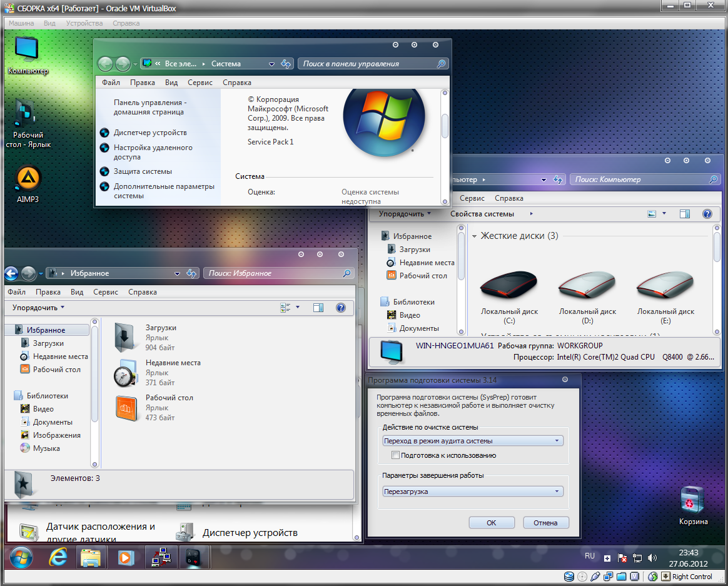Click taskbar clock showing 23:43
The width and height of the screenshot is (728, 586).
(x=688, y=558)
